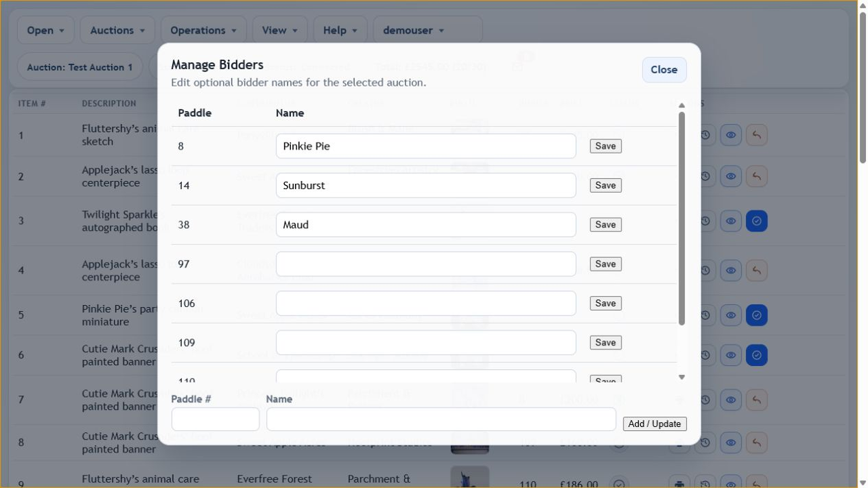
Task: Open the View menu
Action: (x=280, y=30)
